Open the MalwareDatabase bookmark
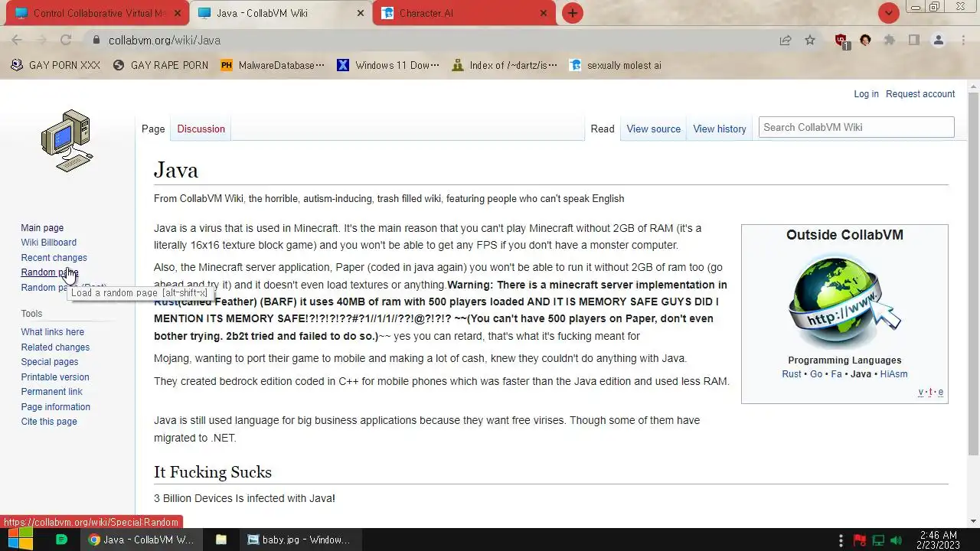Viewport: 980px width, 551px height. (273, 65)
